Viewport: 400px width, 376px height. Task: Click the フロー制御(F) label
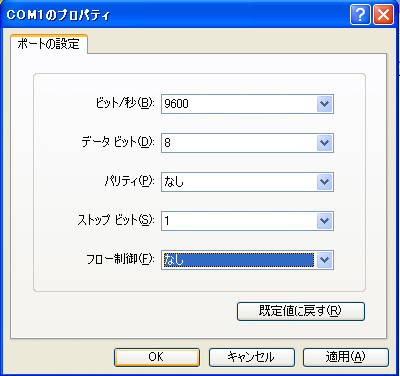click(x=121, y=259)
